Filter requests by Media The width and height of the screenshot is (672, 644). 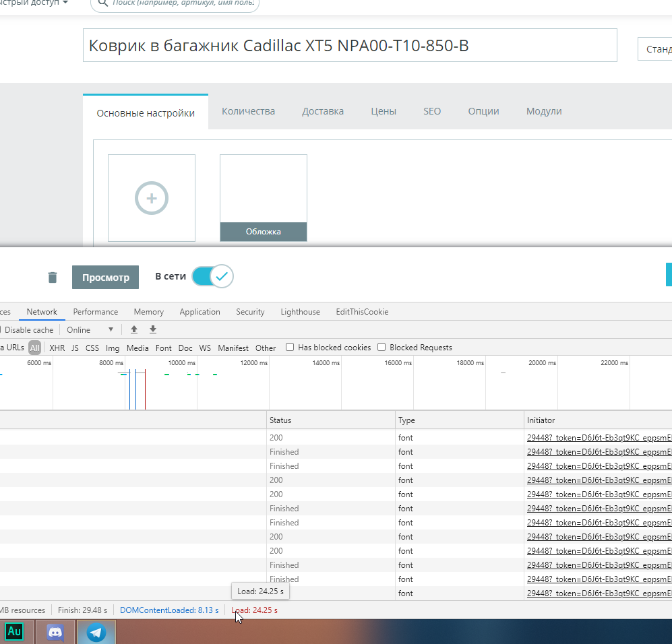[x=138, y=348]
